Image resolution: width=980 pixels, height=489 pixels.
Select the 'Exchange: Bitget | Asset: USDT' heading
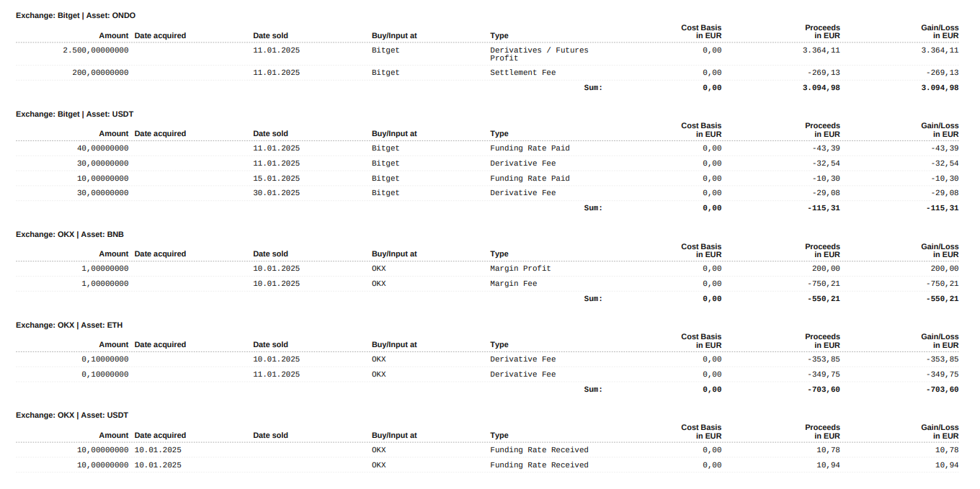[75, 114]
